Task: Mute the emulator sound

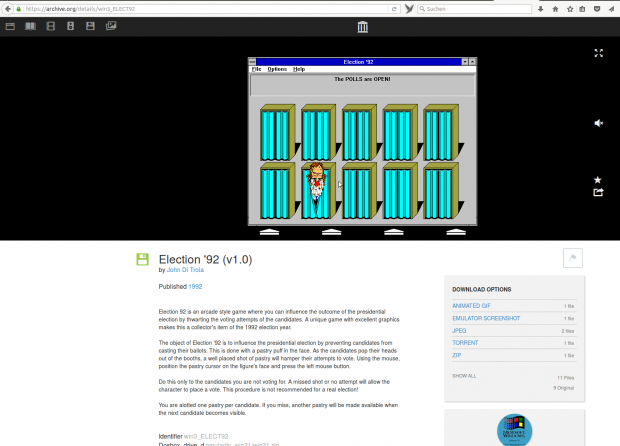Action: point(598,123)
